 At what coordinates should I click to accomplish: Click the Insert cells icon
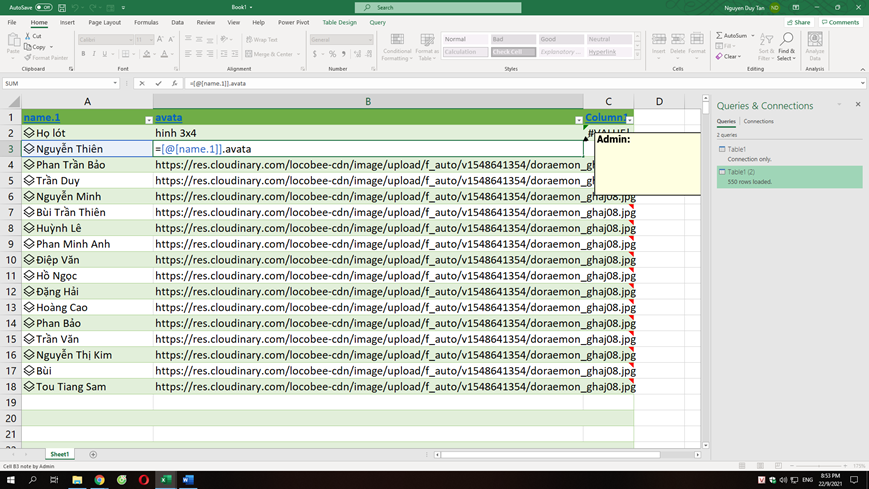[x=658, y=39]
